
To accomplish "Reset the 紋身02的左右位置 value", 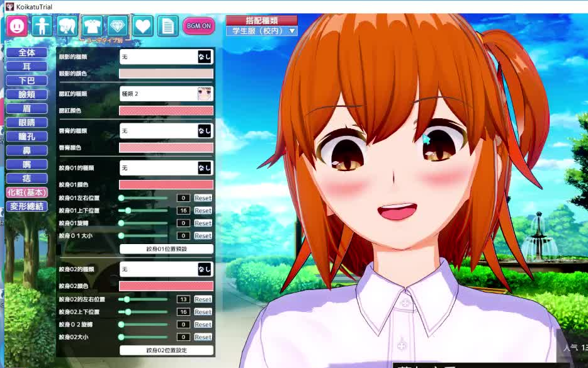I will [203, 299].
